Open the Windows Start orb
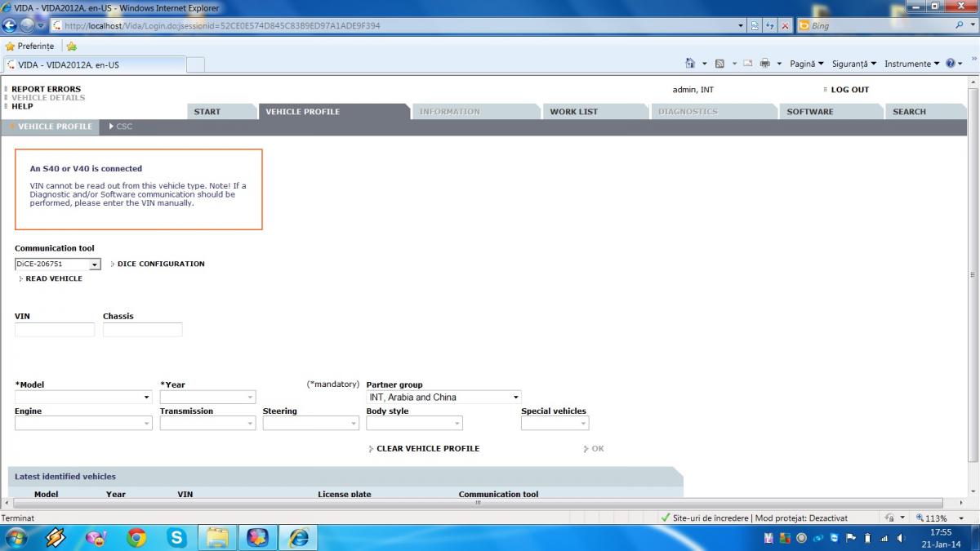The image size is (980, 551). point(16,537)
